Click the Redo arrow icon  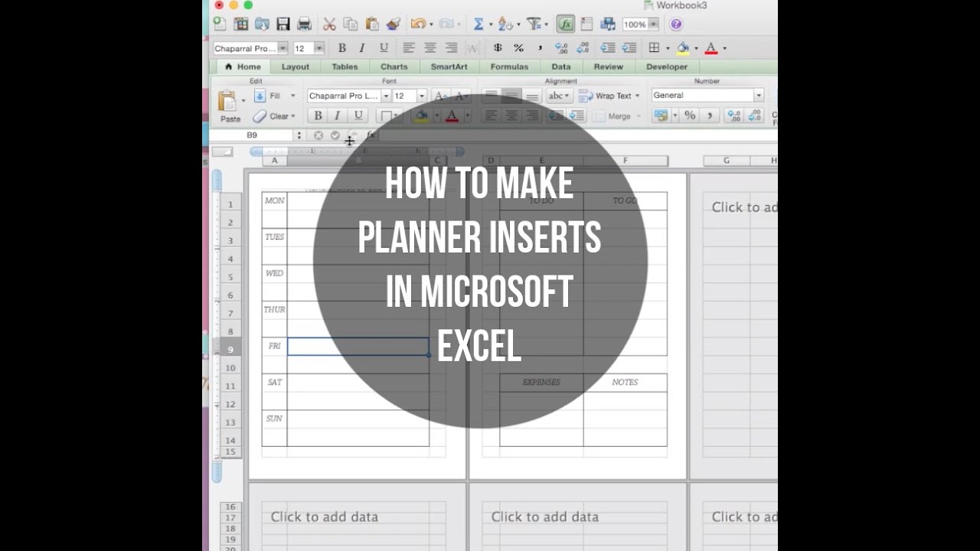(x=446, y=24)
